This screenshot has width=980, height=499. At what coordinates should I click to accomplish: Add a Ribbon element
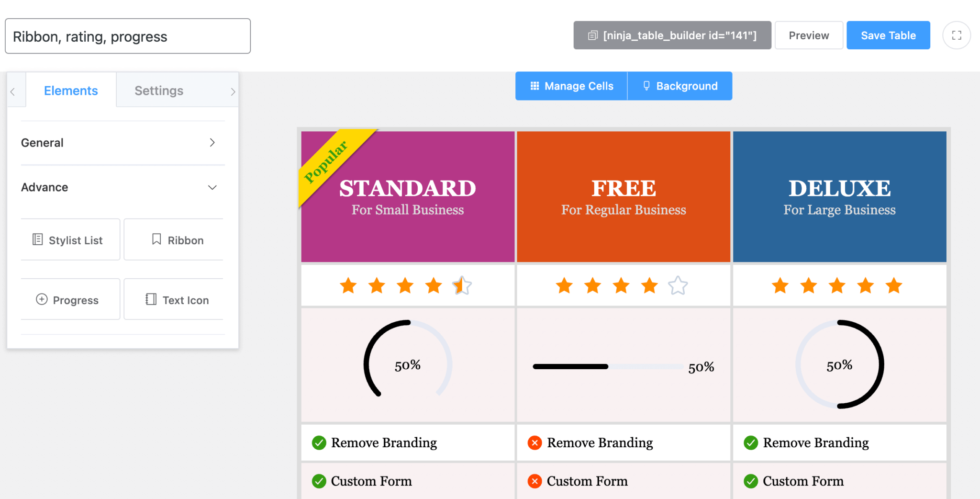click(174, 240)
